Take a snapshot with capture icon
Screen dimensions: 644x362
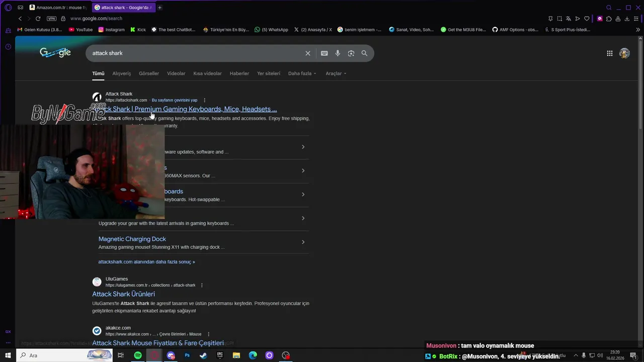(559, 19)
